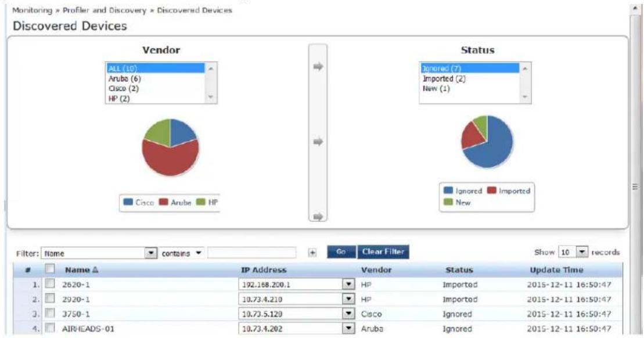644x338 pixels.
Task: Check the box for AIRHEADS-01
Action: click(x=50, y=328)
